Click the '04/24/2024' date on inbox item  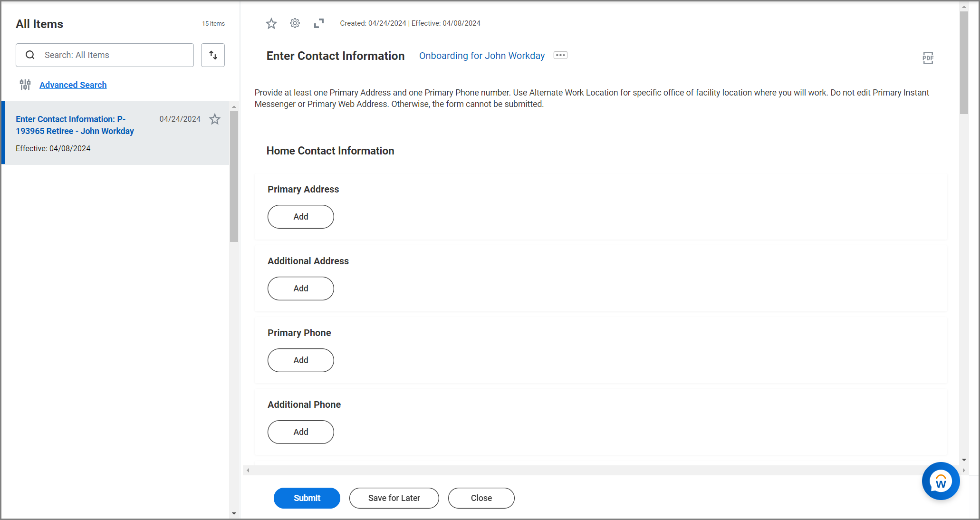[180, 119]
